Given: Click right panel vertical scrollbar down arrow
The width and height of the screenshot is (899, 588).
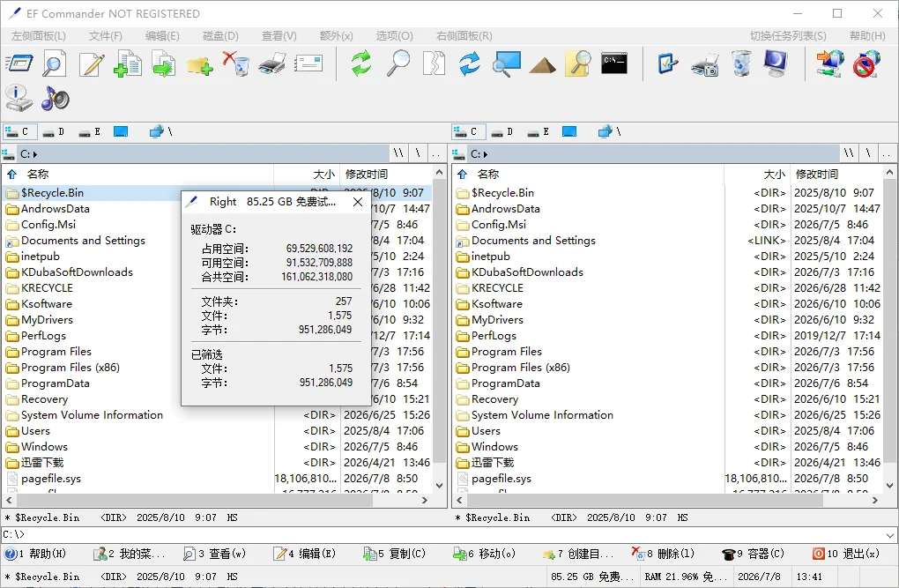Looking at the screenshot, I should pos(890,486).
